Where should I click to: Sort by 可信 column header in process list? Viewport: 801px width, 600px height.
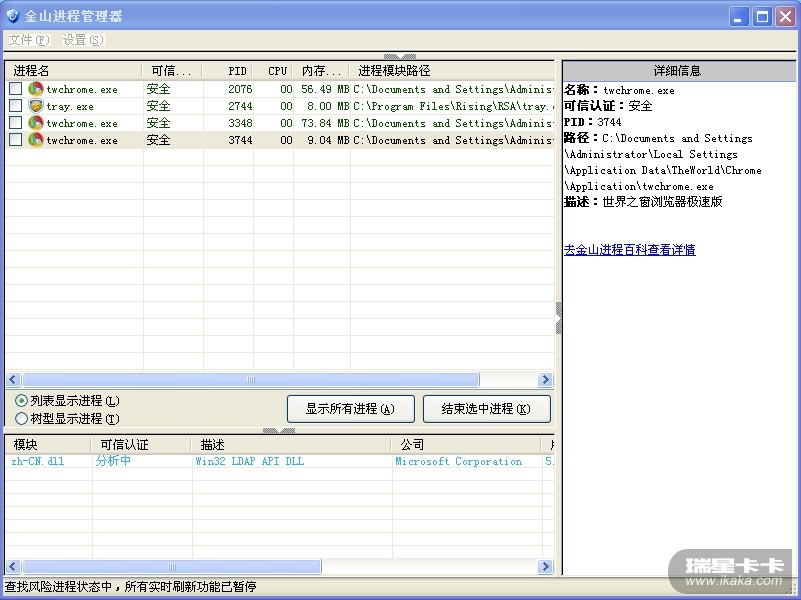pyautogui.click(x=172, y=71)
